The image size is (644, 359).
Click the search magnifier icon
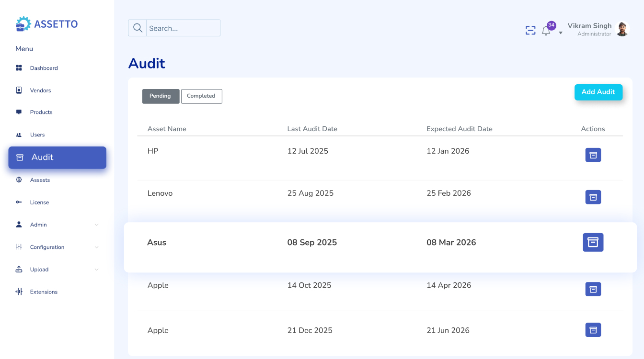pyautogui.click(x=138, y=28)
